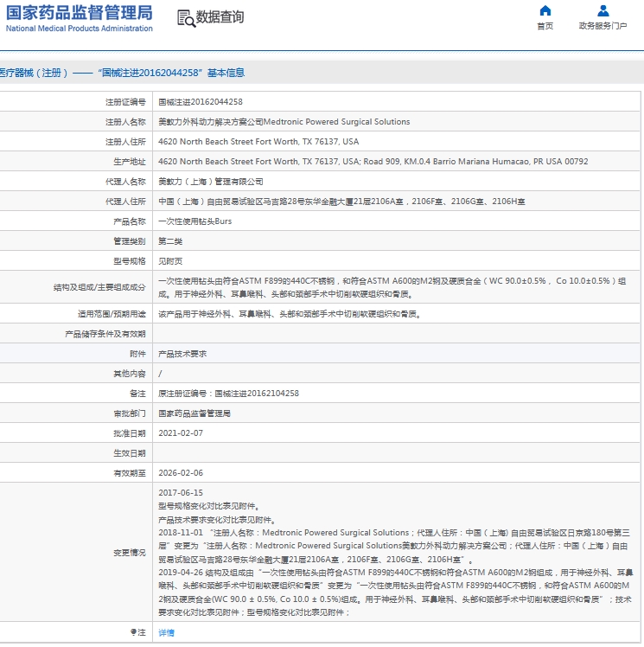Click the agent address with 2106A室
The image size is (644, 647).
[341, 202]
